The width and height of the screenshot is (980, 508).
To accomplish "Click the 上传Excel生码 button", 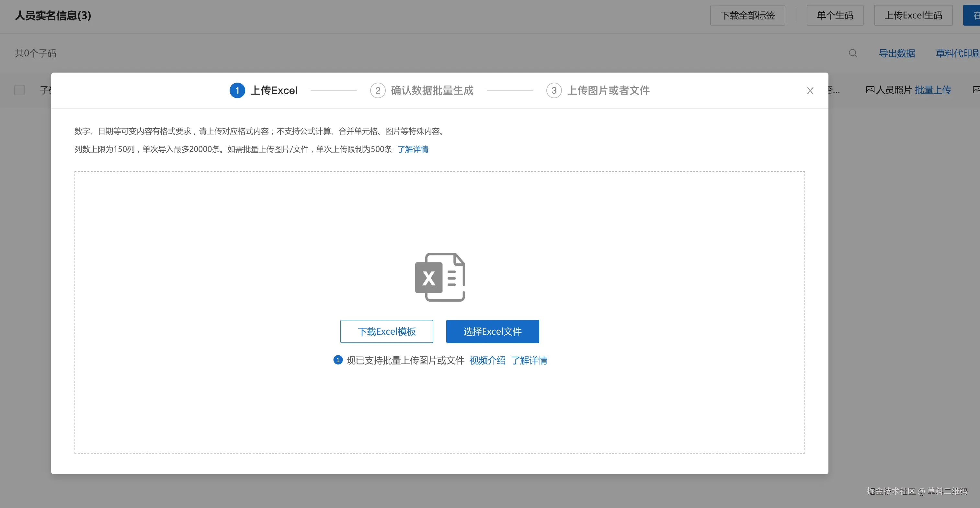I will [x=913, y=15].
